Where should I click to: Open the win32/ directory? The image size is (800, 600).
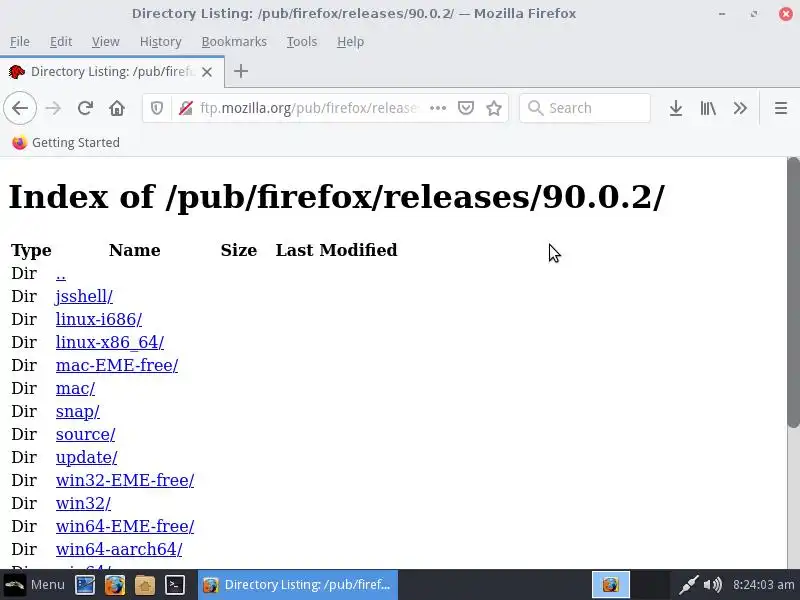pyautogui.click(x=83, y=503)
